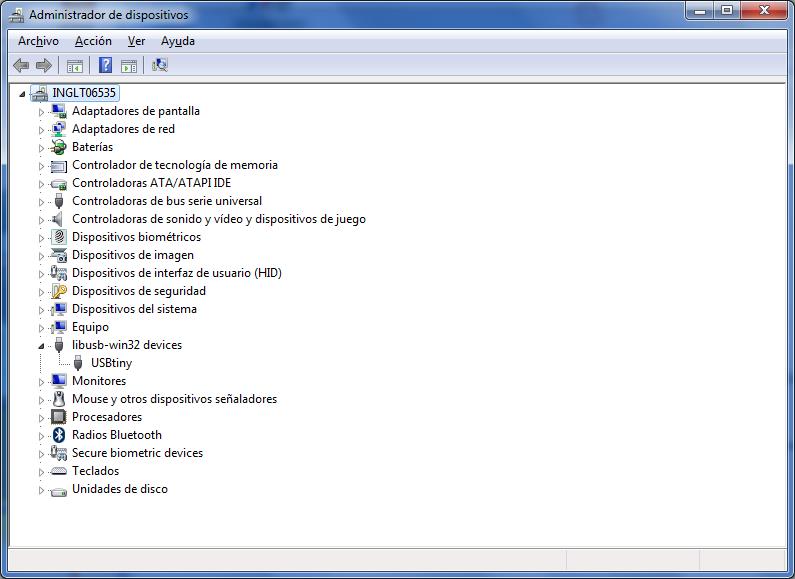Click the Device Manager title bar icon
The image size is (795, 579).
click(x=16, y=15)
